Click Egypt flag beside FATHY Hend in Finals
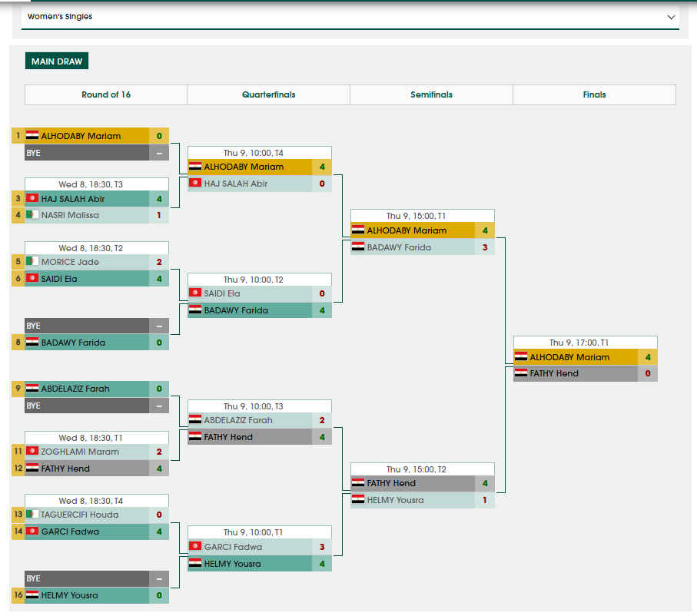 coord(521,373)
